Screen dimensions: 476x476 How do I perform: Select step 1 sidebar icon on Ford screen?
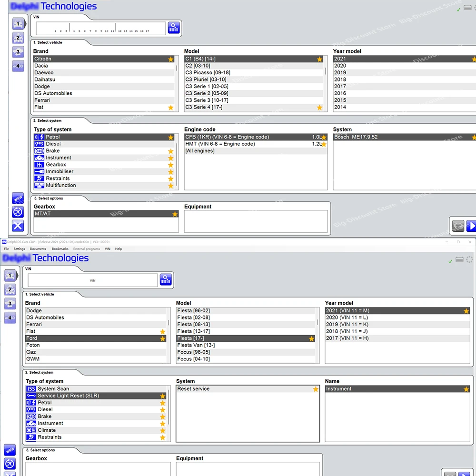(10, 276)
